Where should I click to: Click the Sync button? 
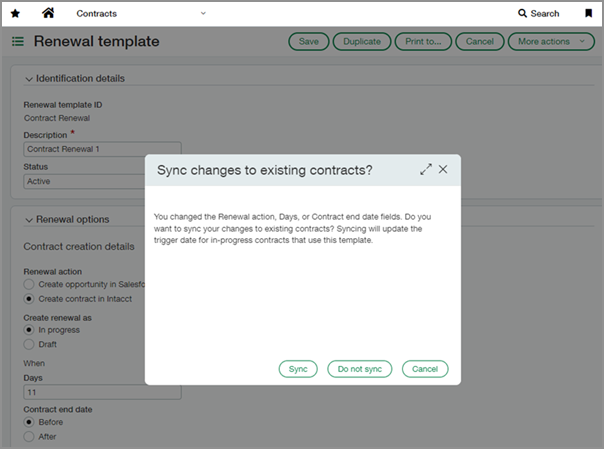pos(298,369)
